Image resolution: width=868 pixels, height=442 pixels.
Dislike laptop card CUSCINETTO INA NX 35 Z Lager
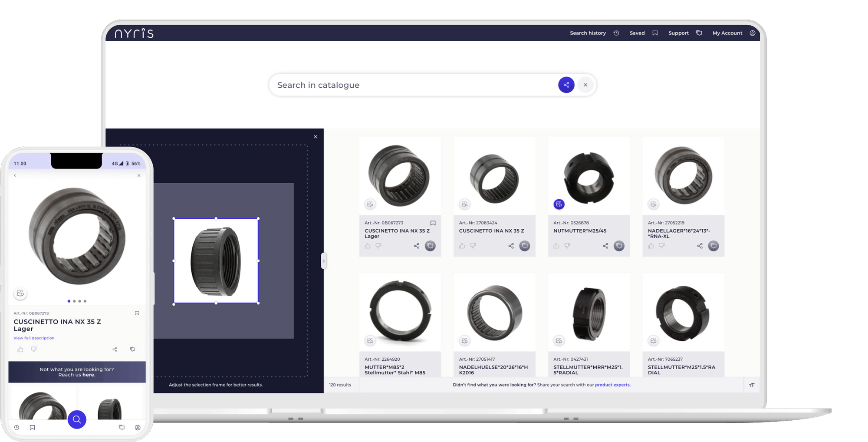pyautogui.click(x=378, y=246)
